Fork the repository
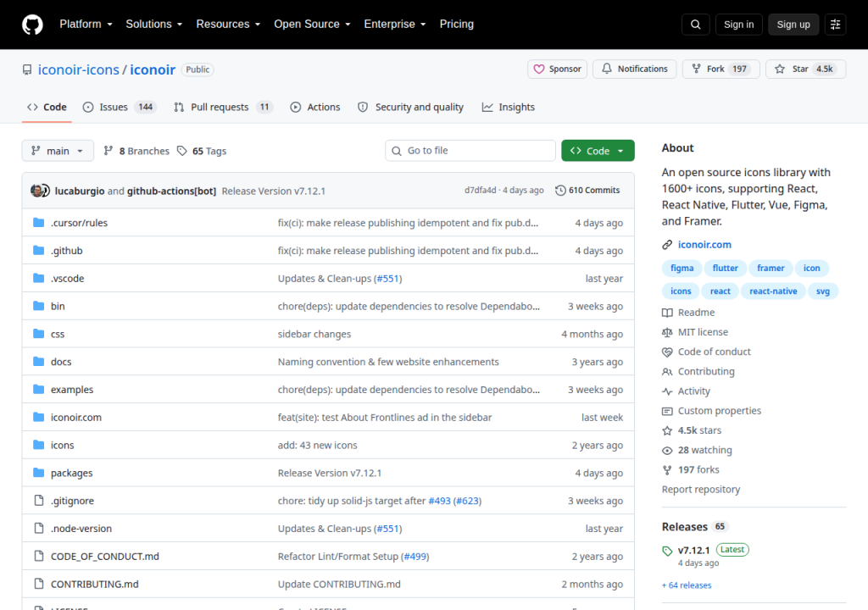 (721, 69)
